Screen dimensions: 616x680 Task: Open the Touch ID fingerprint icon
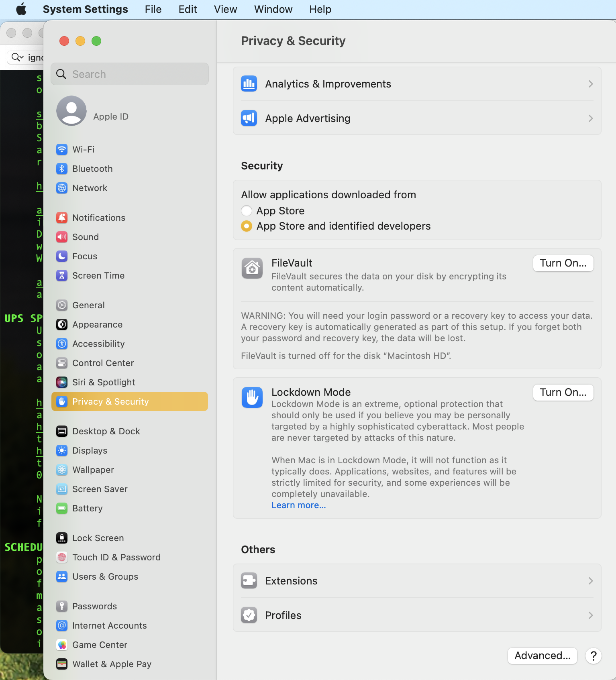point(62,557)
